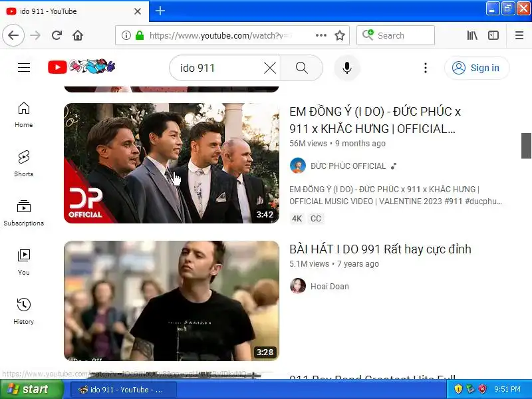Click the 4K badge on first video

tap(297, 219)
